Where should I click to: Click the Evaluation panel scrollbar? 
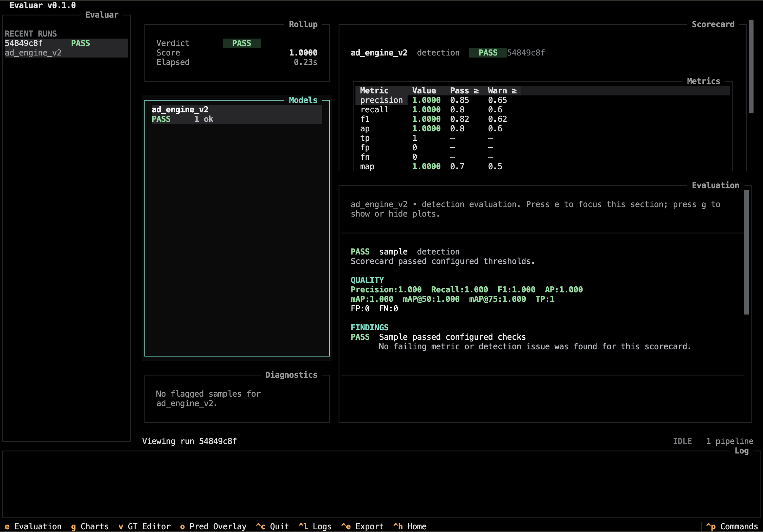tap(746, 252)
